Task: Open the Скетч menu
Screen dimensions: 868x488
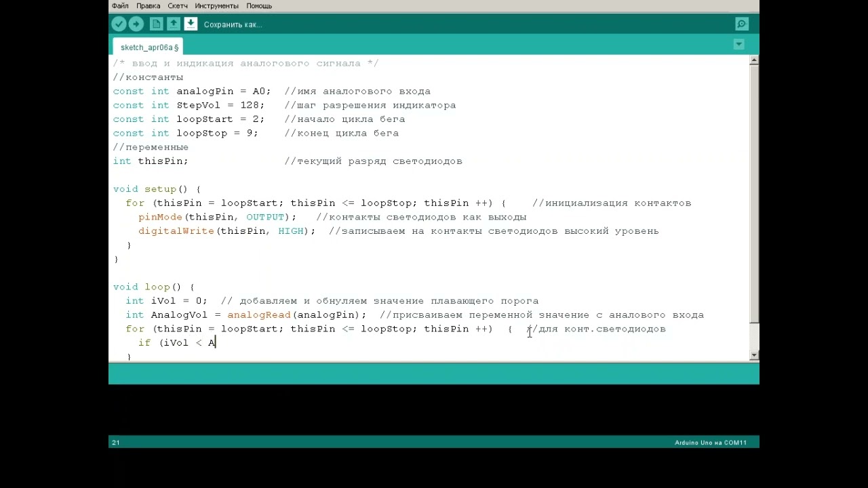Action: (x=178, y=5)
